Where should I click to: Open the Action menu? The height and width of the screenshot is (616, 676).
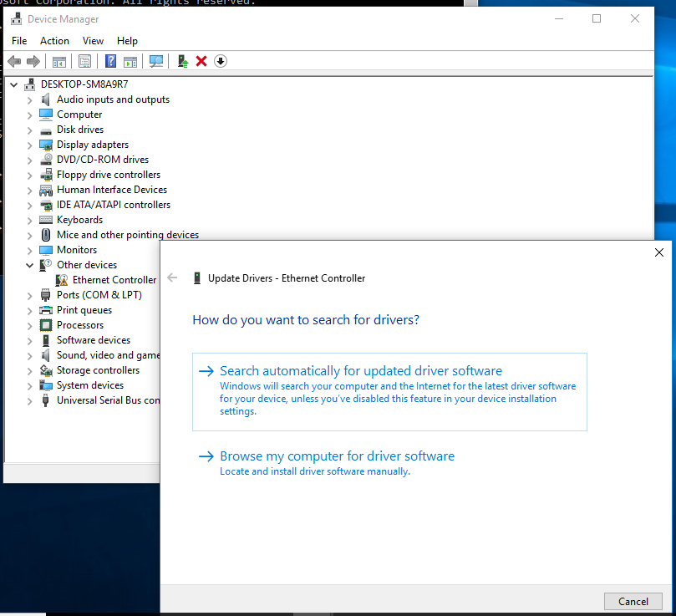click(54, 40)
